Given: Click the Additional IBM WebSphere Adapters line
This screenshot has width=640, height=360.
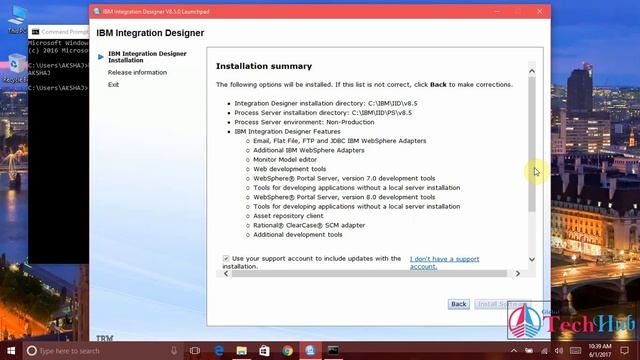Looking at the screenshot, I should click(309, 150).
